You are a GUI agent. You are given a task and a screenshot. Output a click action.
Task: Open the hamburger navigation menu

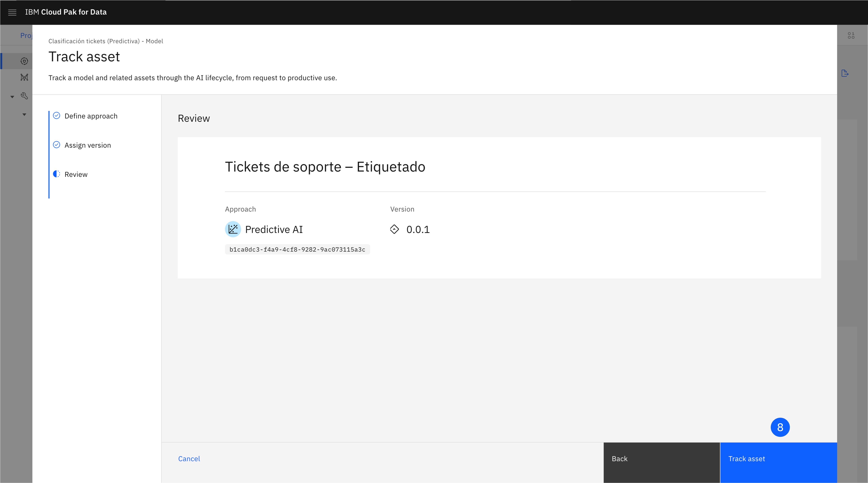click(x=12, y=12)
